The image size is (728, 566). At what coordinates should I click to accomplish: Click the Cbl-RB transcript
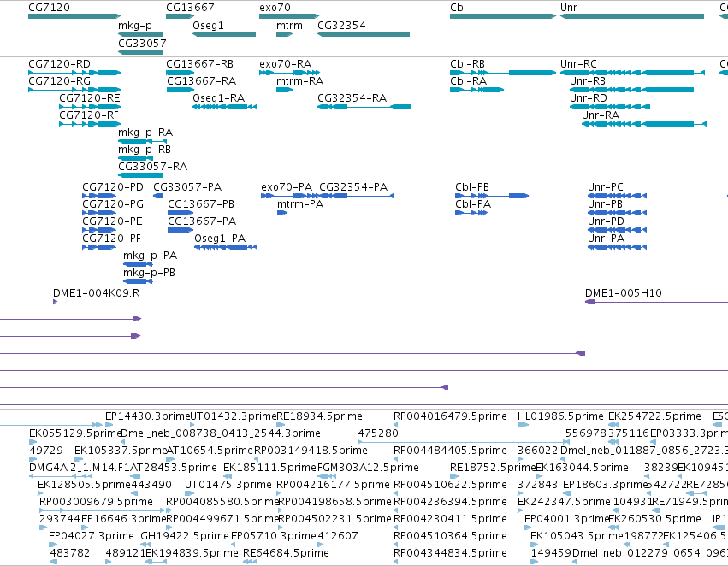click(503, 73)
